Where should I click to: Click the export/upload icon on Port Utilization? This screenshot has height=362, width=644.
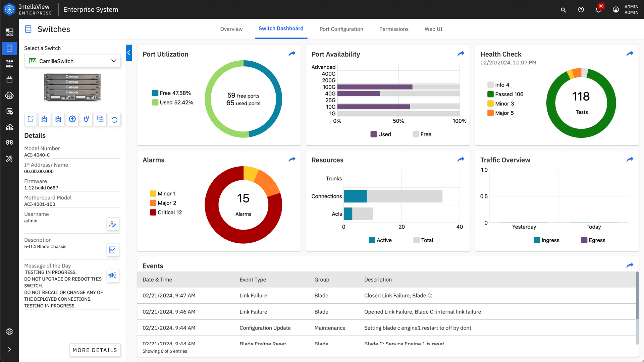click(292, 54)
